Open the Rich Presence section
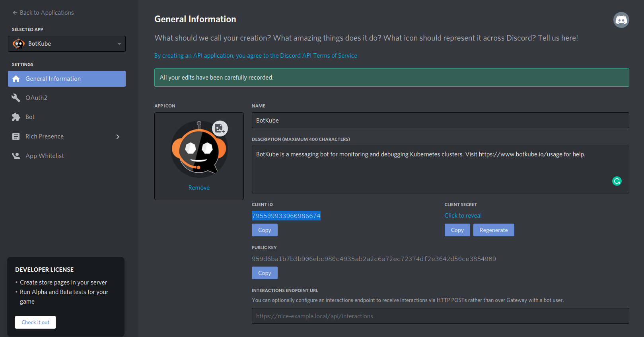 [67, 136]
